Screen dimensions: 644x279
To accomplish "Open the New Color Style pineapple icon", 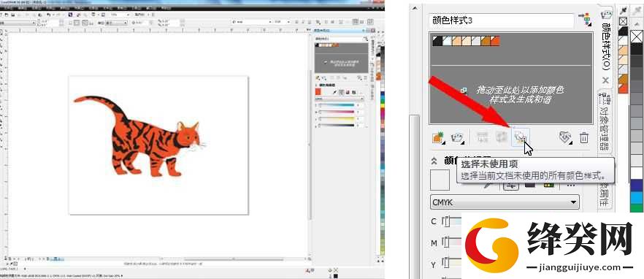I will [438, 137].
